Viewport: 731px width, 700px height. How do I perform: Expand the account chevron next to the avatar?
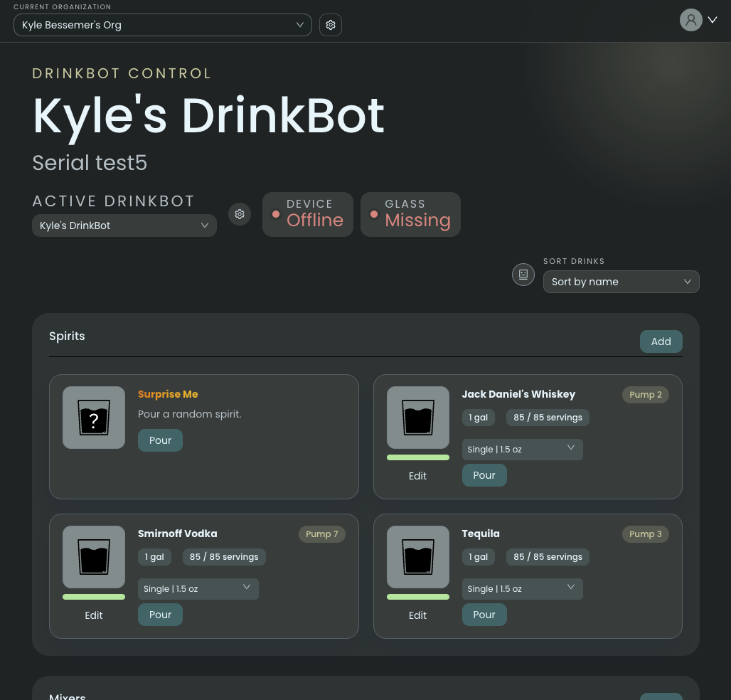[x=712, y=20]
